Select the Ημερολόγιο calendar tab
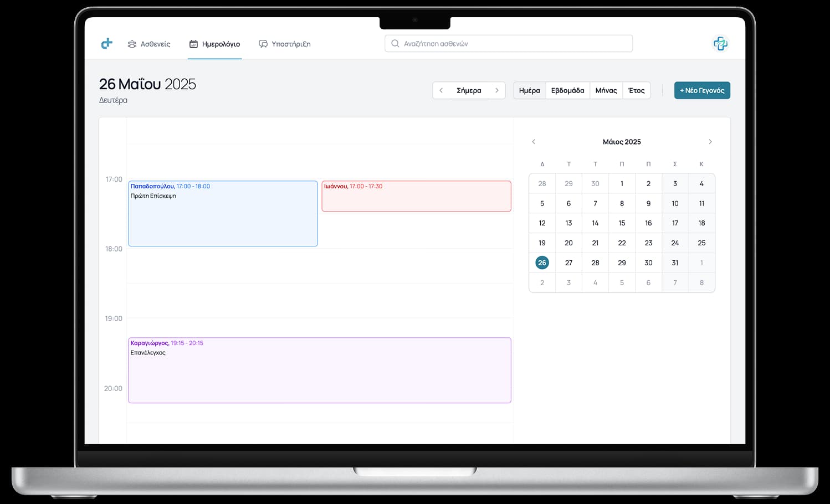This screenshot has height=504, width=830. (x=215, y=44)
